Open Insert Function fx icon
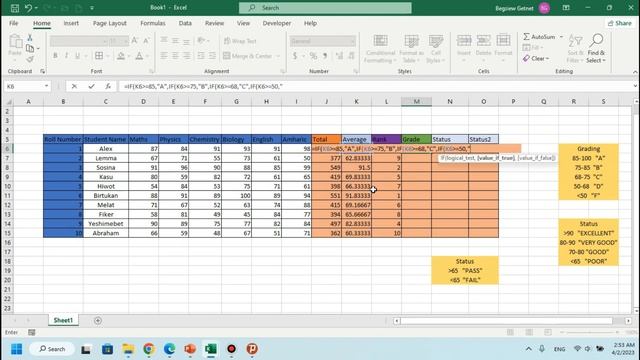The width and height of the screenshot is (640, 360). pos(108,86)
